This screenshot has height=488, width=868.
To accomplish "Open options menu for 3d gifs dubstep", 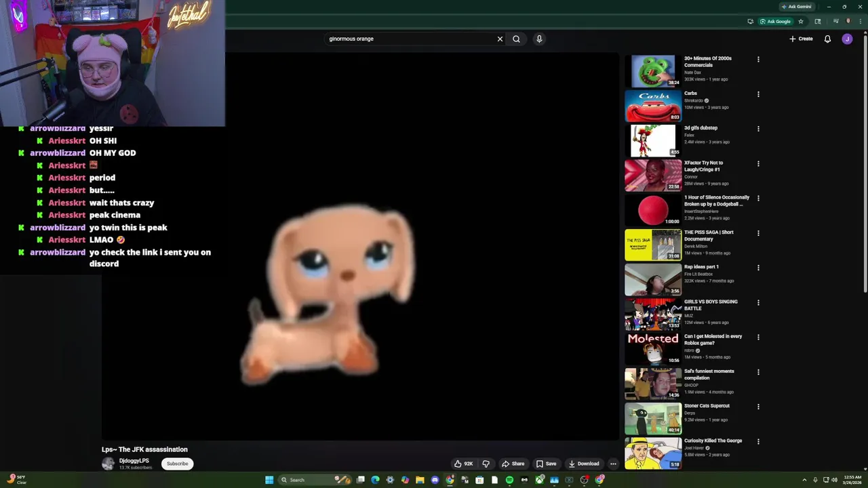I will pos(758,129).
